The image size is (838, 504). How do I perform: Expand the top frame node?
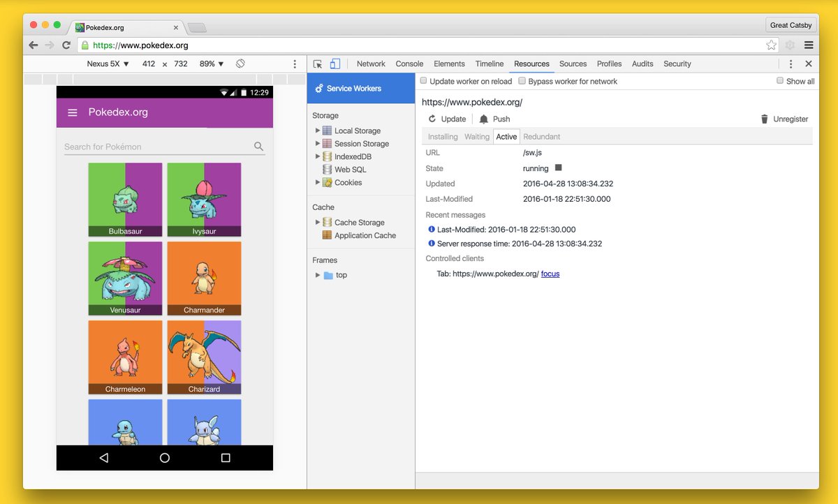coord(318,275)
